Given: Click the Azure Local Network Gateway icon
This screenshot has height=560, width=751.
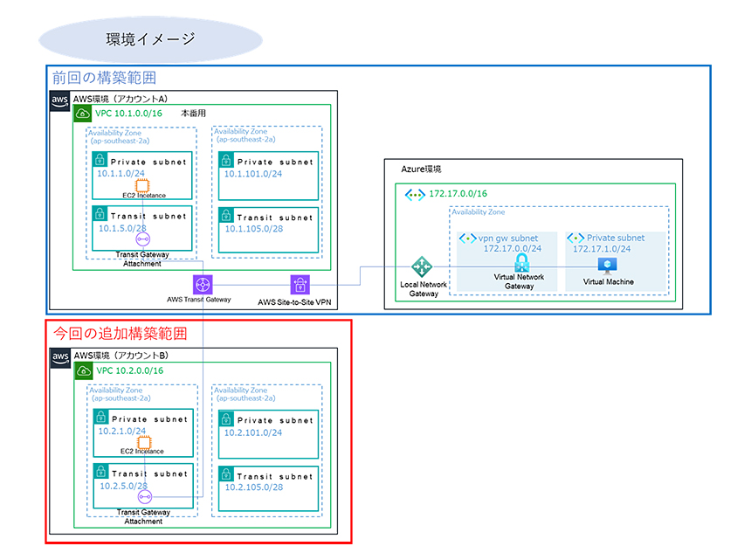Looking at the screenshot, I should click(x=422, y=266).
